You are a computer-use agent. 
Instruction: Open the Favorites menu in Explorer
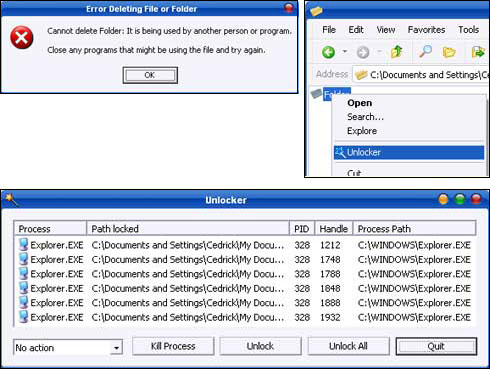[x=426, y=30]
